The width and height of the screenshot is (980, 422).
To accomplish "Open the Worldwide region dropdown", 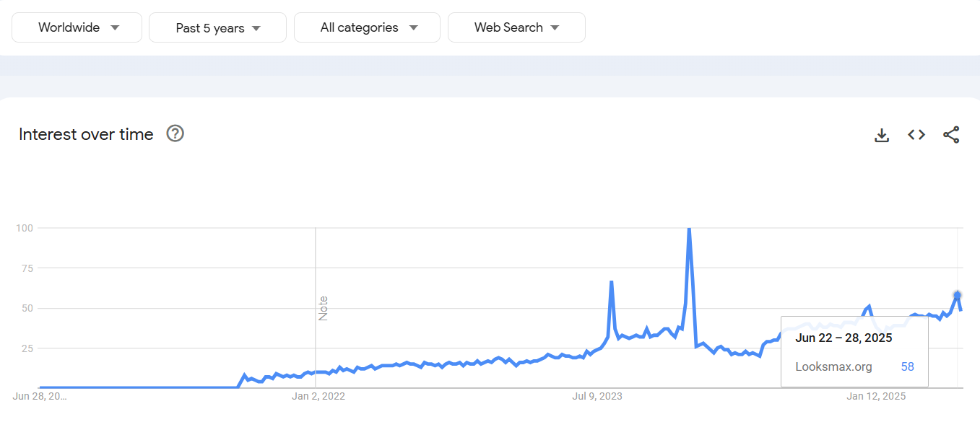I will click(x=77, y=27).
